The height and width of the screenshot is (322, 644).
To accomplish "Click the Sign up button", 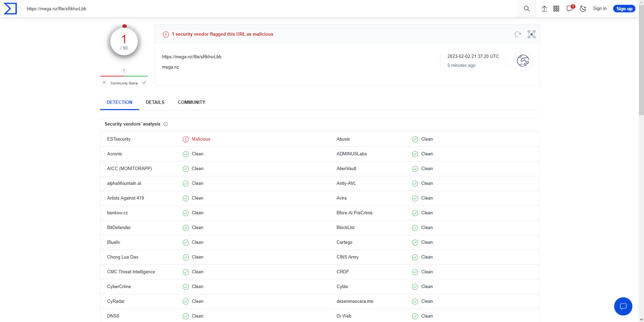I will tap(624, 9).
